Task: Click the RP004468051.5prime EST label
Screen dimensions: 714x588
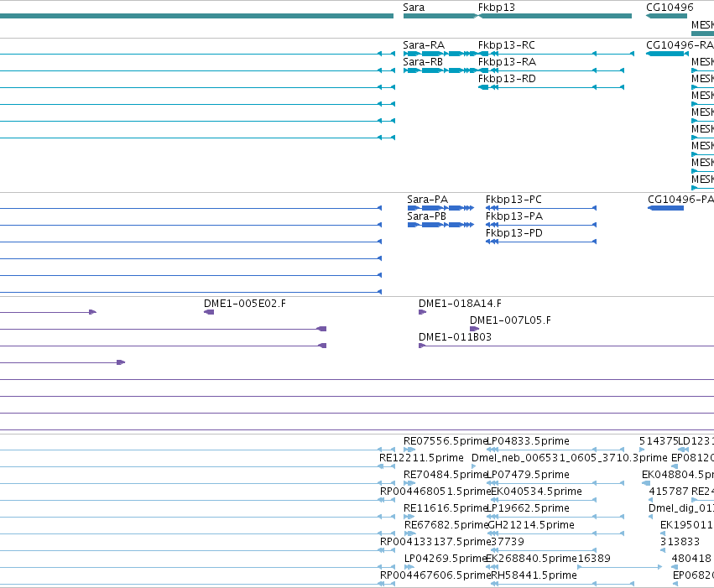Action: pos(435,492)
